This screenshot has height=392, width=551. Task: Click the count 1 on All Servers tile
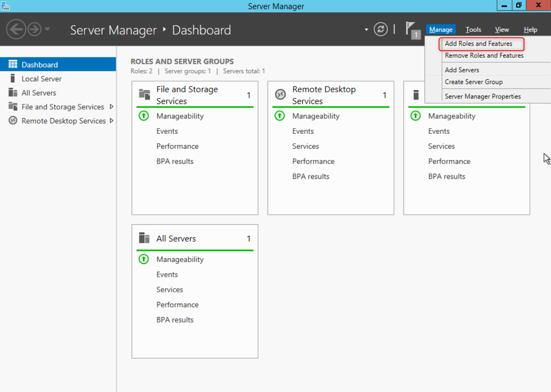[x=249, y=238]
